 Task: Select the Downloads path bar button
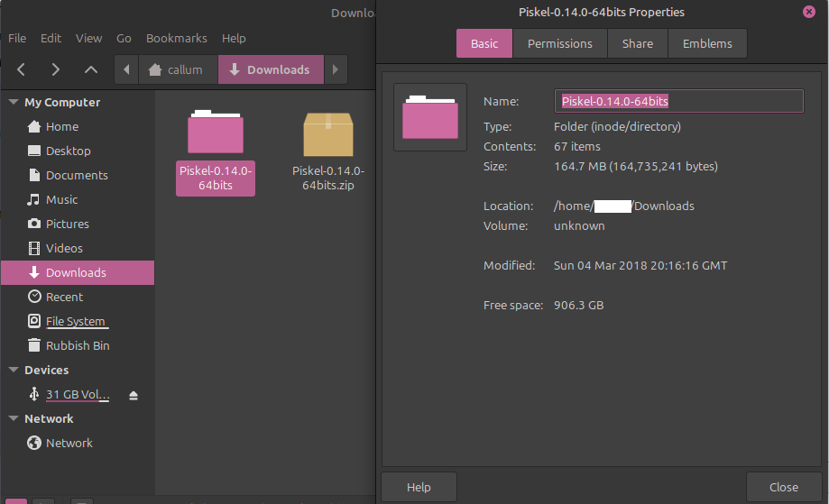[x=271, y=69]
